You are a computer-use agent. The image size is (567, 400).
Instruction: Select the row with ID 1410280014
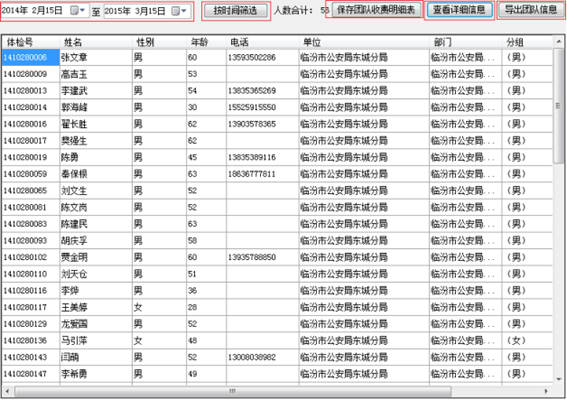click(277, 107)
